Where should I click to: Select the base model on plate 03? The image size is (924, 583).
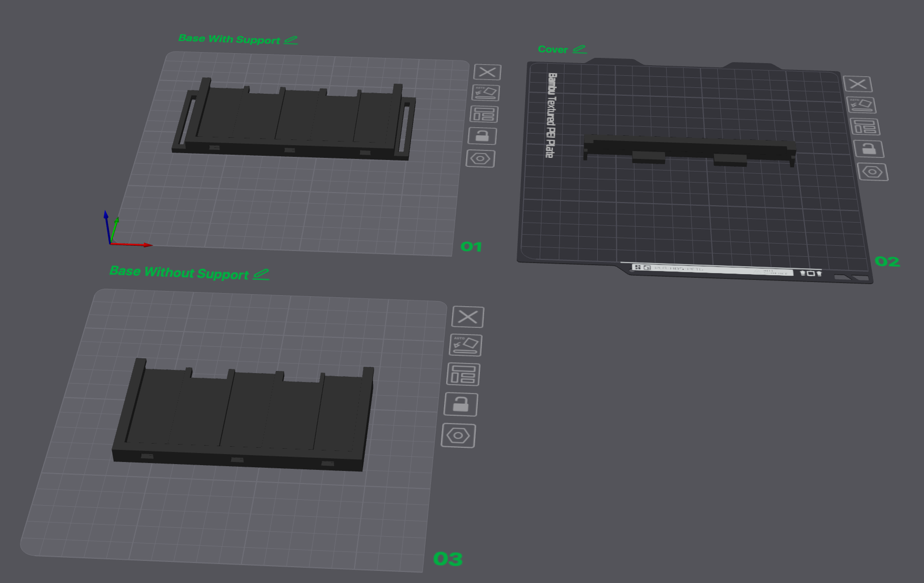point(243,416)
